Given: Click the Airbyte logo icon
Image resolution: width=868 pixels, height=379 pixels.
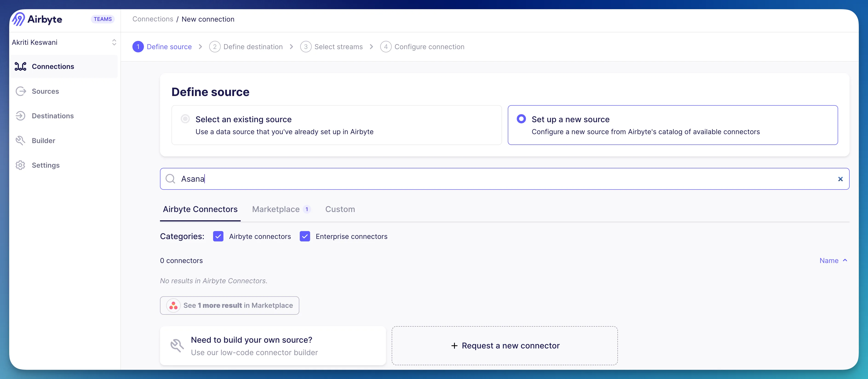Looking at the screenshot, I should point(19,19).
